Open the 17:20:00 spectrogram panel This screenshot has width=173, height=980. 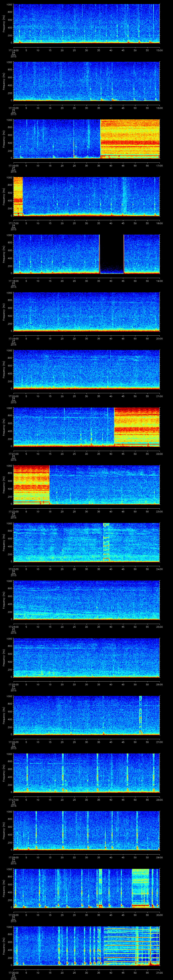click(86, 369)
